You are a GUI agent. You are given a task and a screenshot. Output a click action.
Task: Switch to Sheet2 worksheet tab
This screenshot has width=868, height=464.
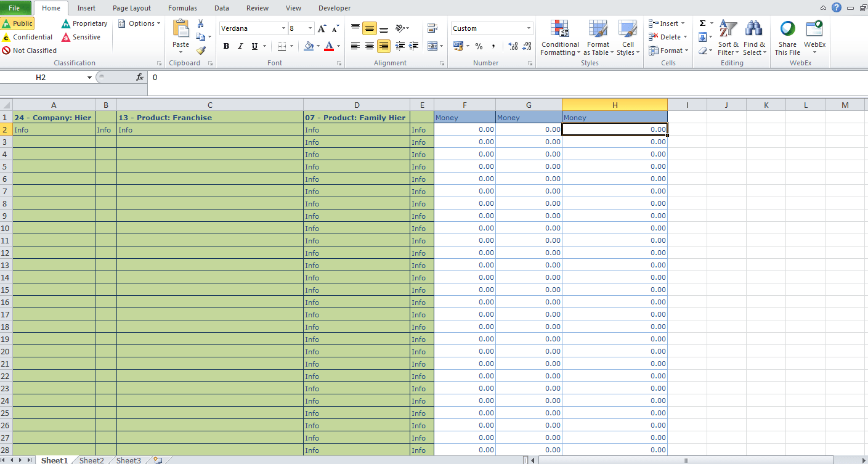click(92, 460)
